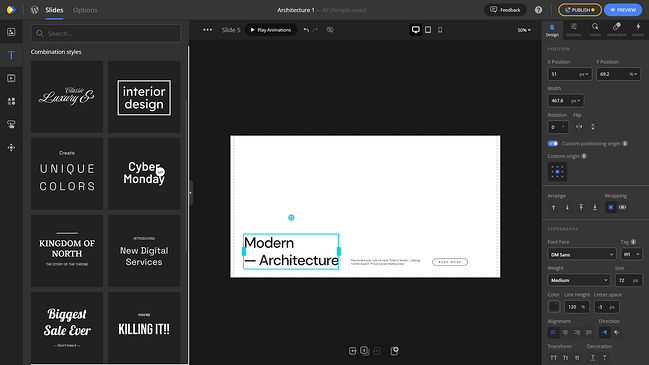Open X Position px unit dropdown
Screen dimensions: 649x365
[584, 74]
